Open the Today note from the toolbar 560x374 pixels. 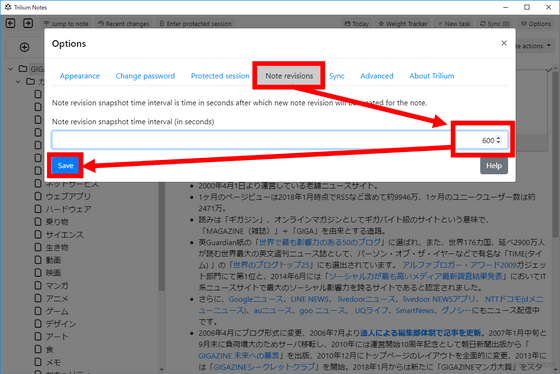356,24
